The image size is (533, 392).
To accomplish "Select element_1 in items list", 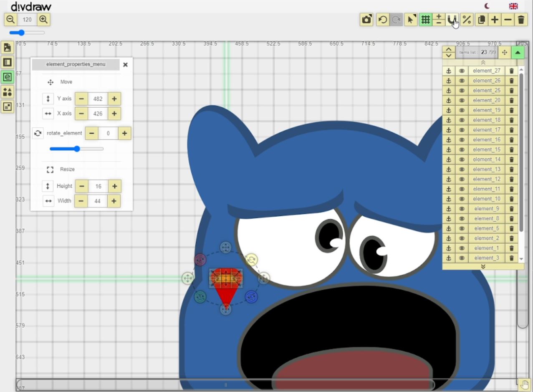I will 487,248.
